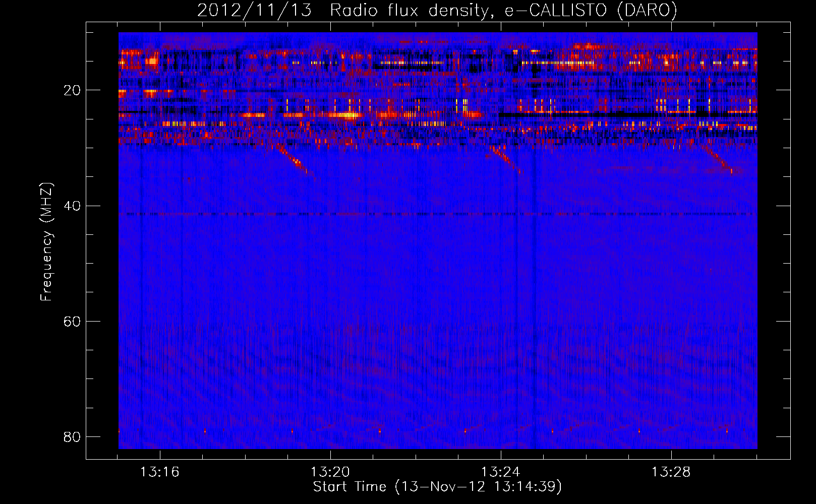Click the 13:20 time tick label
816x504 pixels.
(x=330, y=472)
